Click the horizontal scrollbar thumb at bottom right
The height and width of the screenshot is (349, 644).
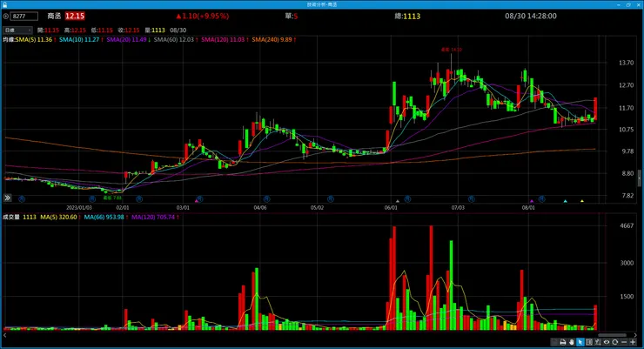click(x=612, y=335)
